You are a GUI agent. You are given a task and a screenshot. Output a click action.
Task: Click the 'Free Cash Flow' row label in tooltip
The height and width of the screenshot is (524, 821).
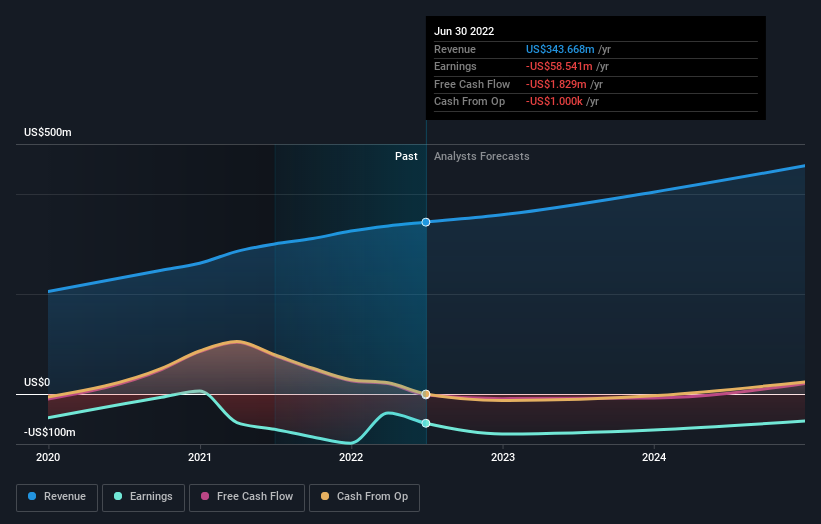pos(472,84)
